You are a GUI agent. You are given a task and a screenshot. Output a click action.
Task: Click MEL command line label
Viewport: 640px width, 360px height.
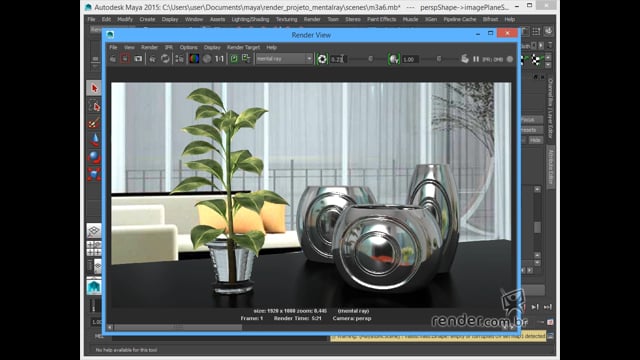[x=99, y=336]
